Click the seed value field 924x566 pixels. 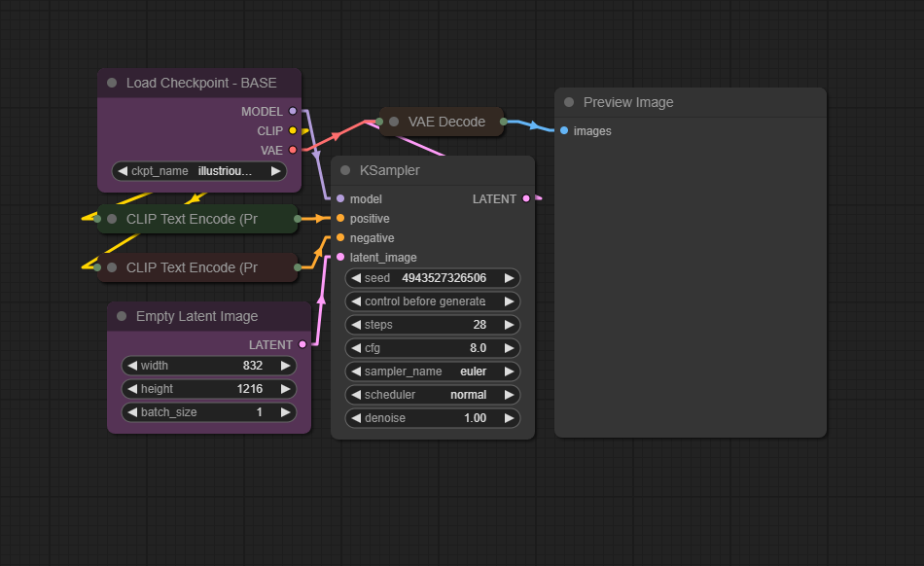[433, 278]
